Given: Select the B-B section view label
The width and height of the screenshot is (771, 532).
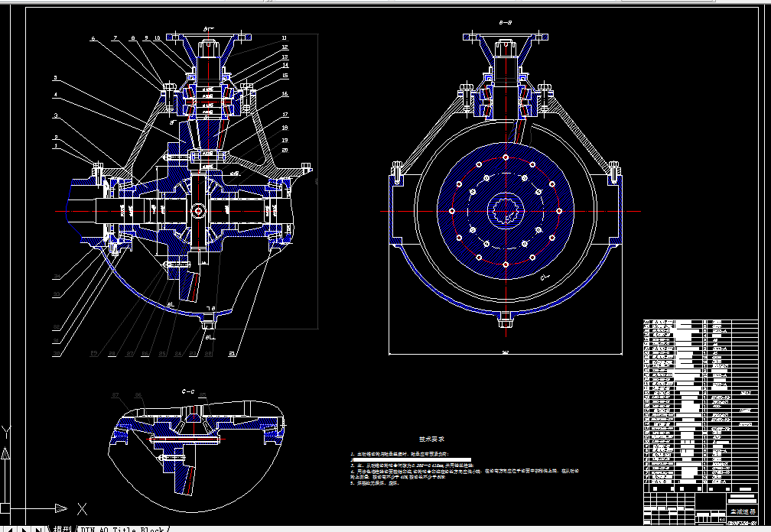Looking at the screenshot, I should click(506, 23).
